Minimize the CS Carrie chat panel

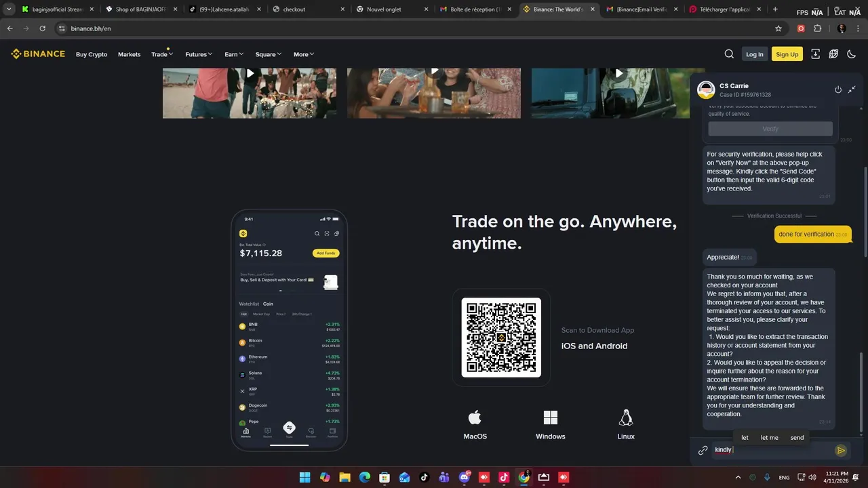click(x=852, y=89)
